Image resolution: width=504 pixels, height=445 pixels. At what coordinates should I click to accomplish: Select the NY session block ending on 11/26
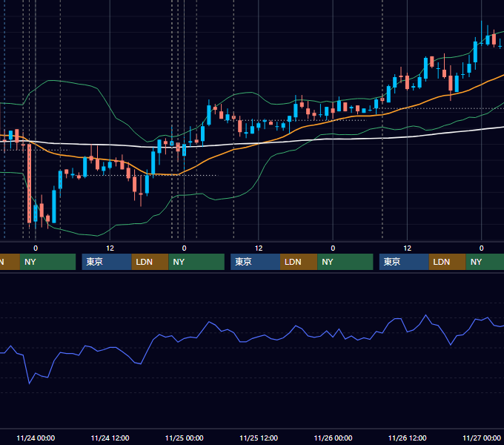pyautogui.click(x=345, y=262)
